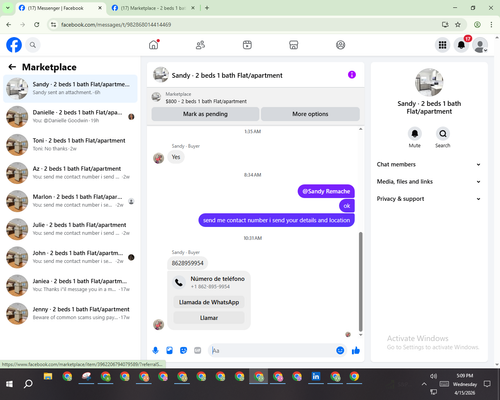This screenshot has width=500, height=400.
Task: Open Windows Start menu
Action: point(9,384)
